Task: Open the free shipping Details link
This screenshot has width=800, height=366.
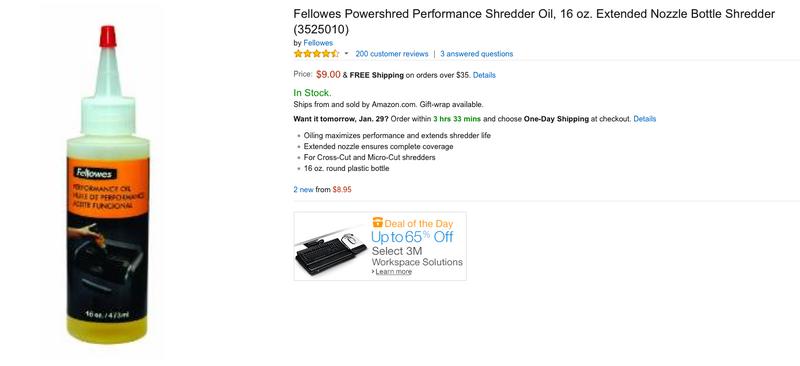Action: click(484, 75)
